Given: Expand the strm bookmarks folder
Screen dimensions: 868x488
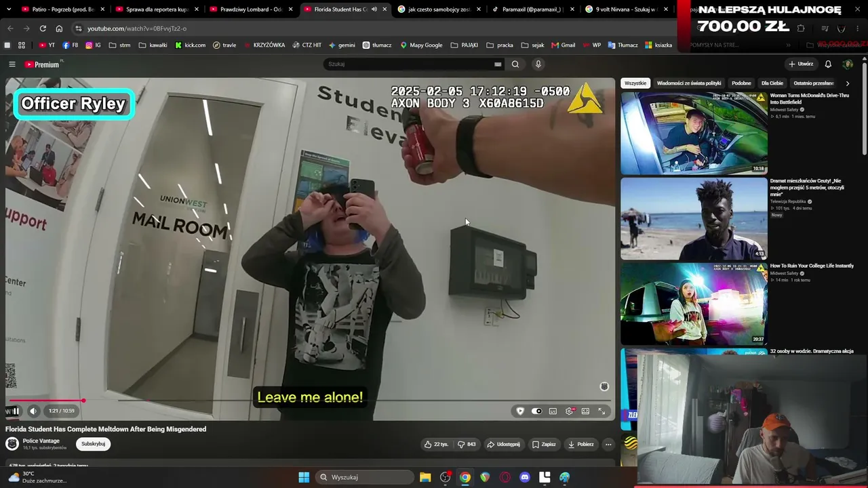Looking at the screenshot, I should [x=119, y=45].
